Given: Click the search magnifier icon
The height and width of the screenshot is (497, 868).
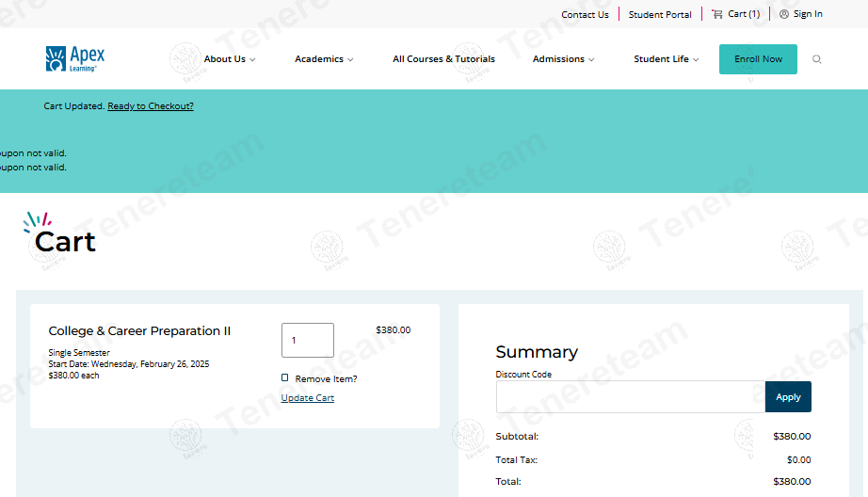Looking at the screenshot, I should [816, 59].
